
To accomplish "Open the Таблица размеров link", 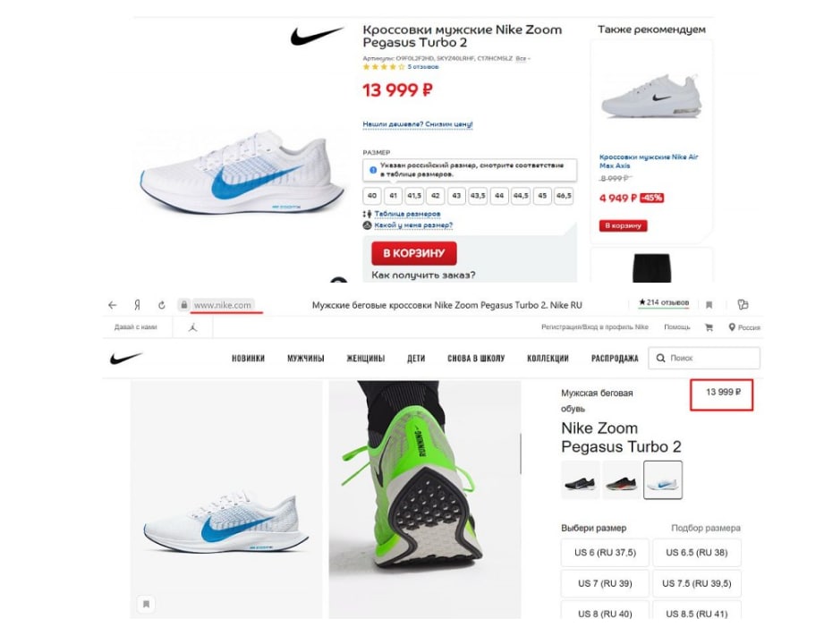I will pyautogui.click(x=407, y=214).
